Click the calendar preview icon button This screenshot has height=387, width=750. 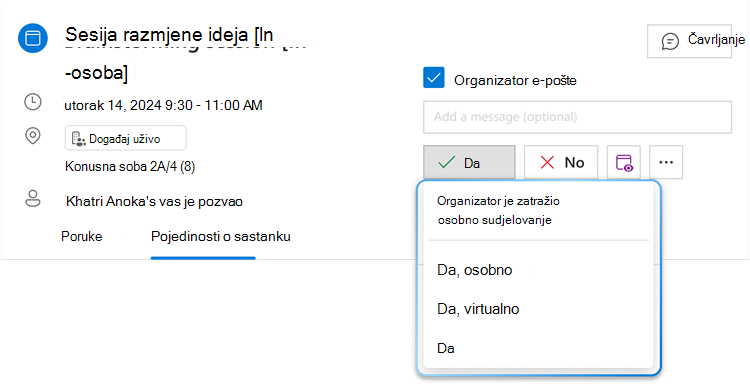pyautogui.click(x=624, y=162)
